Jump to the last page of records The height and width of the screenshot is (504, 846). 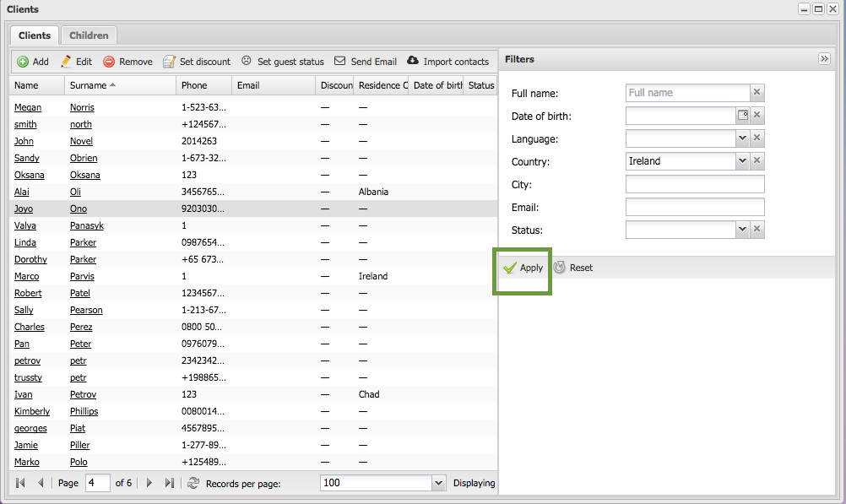coord(170,483)
